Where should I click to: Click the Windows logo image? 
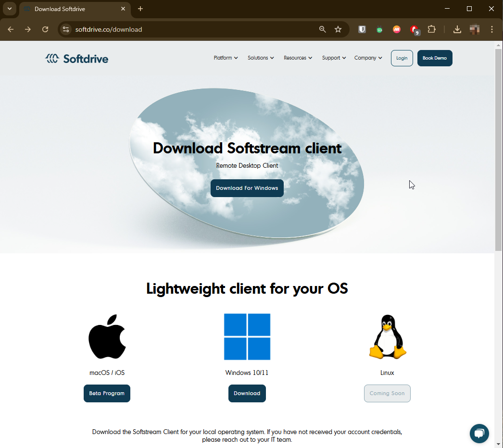coord(247,337)
